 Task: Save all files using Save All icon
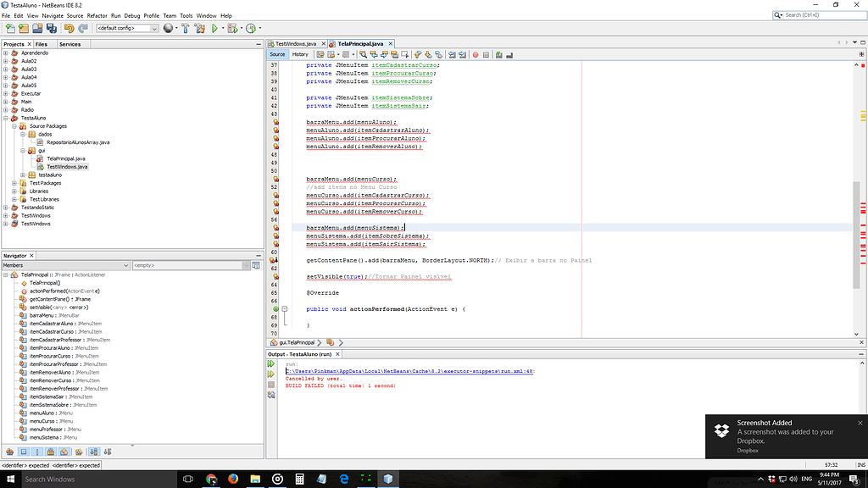[x=50, y=27]
